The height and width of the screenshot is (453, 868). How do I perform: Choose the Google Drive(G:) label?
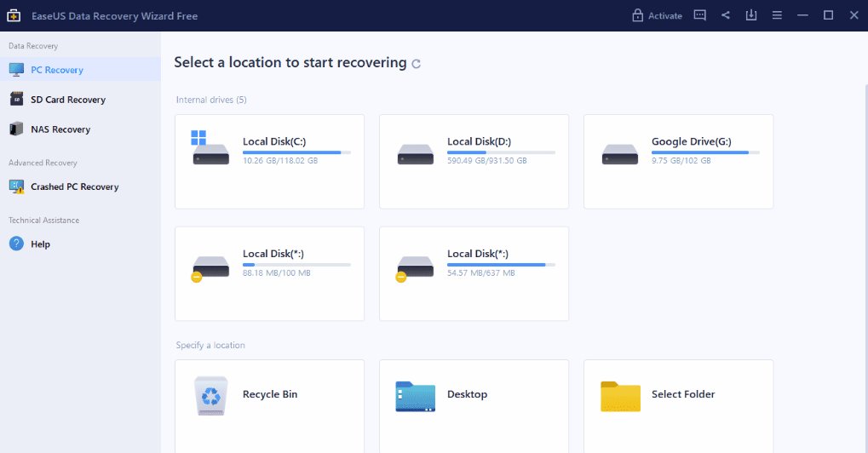(692, 141)
